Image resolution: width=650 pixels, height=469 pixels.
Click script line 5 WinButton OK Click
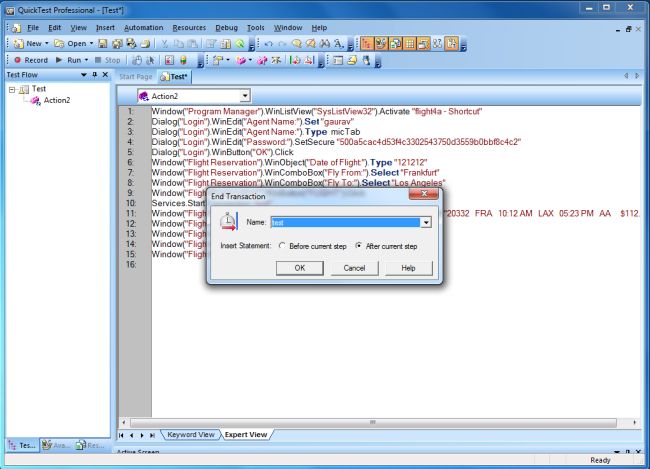click(222, 152)
